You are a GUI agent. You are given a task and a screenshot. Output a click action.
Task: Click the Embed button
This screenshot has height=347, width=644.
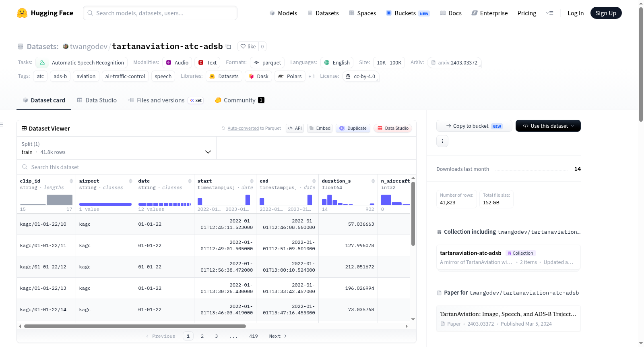click(x=320, y=128)
